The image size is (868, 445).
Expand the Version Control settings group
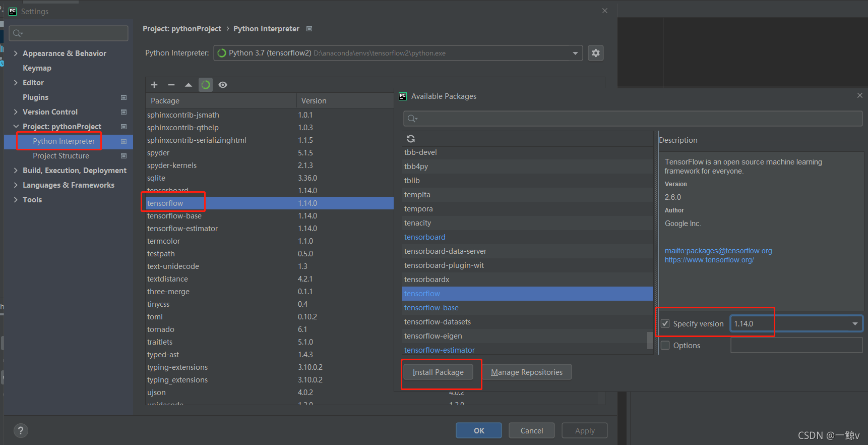[16, 112]
